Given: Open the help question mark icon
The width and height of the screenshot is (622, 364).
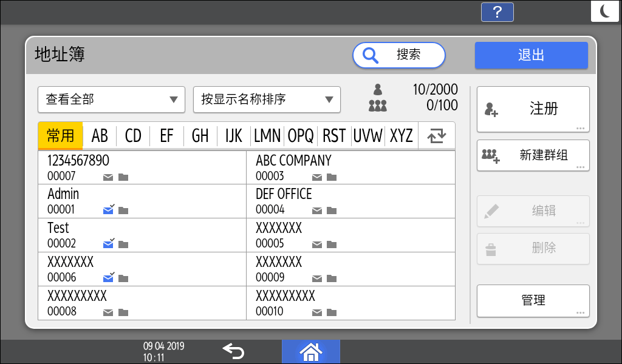Looking at the screenshot, I should coord(497,12).
